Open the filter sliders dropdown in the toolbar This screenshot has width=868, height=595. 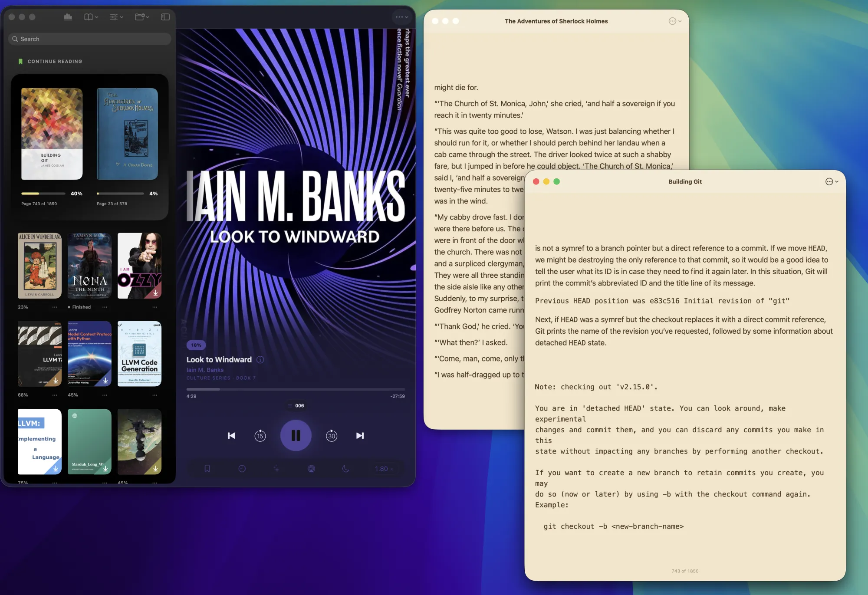tap(116, 17)
